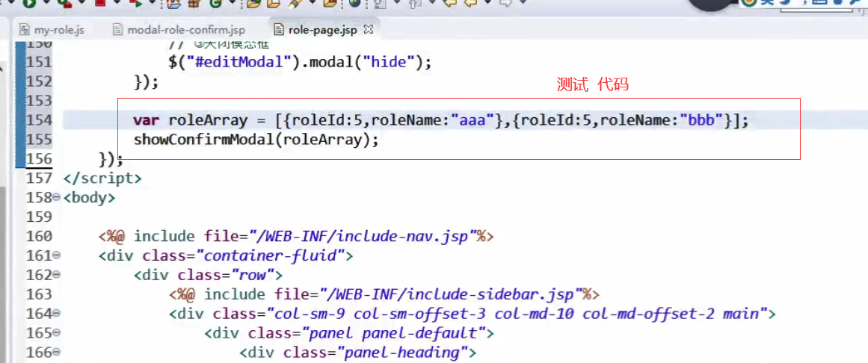This screenshot has height=363, width=868.
Task: Click the green Run toolbar button
Action: tap(28, 3)
